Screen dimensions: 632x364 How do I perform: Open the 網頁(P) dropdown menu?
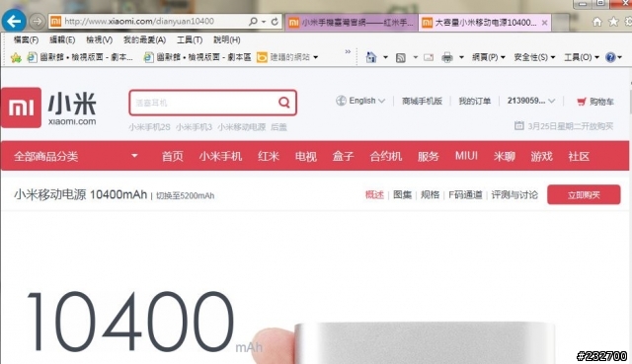click(489, 57)
